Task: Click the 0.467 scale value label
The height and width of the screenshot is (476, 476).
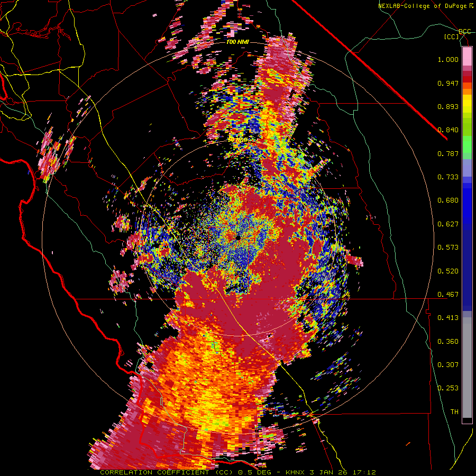Action: pyautogui.click(x=448, y=295)
